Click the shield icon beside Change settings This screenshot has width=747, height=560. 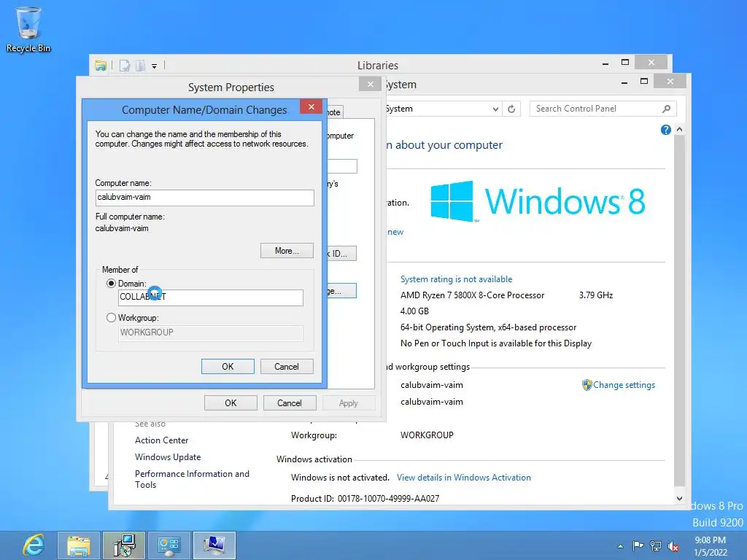(x=587, y=385)
